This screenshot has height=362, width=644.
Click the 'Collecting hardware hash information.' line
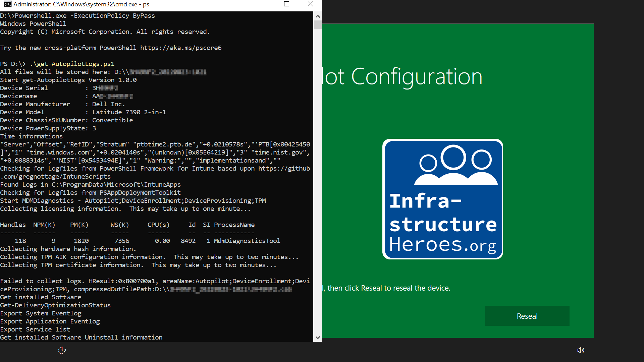(x=68, y=249)
